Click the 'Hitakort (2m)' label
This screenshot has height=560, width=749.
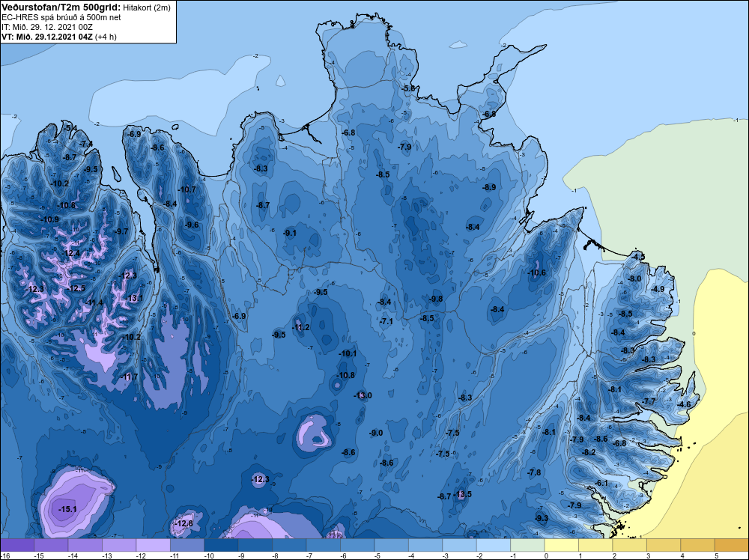(146, 7)
